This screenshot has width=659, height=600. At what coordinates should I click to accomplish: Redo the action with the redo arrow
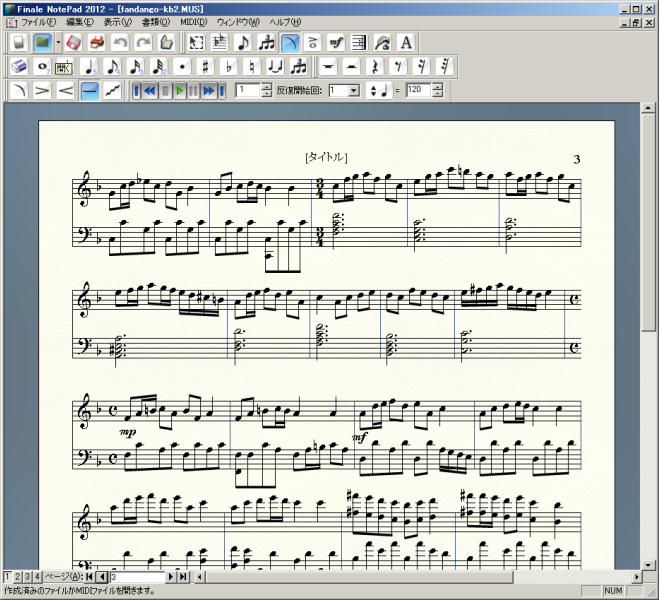point(144,42)
